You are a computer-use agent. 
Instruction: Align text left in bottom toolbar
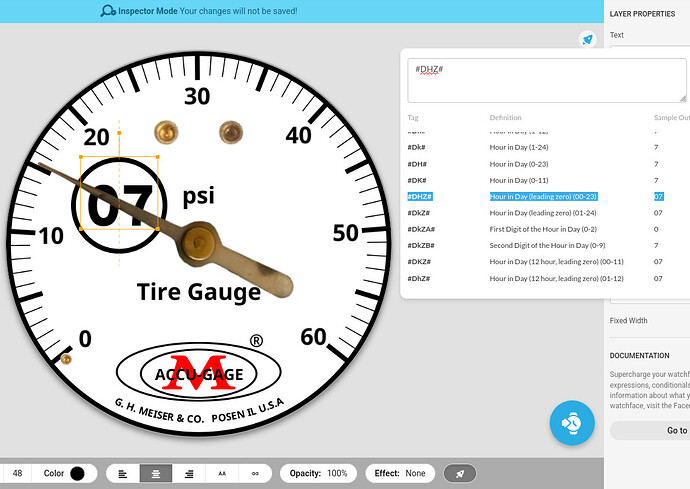121,473
